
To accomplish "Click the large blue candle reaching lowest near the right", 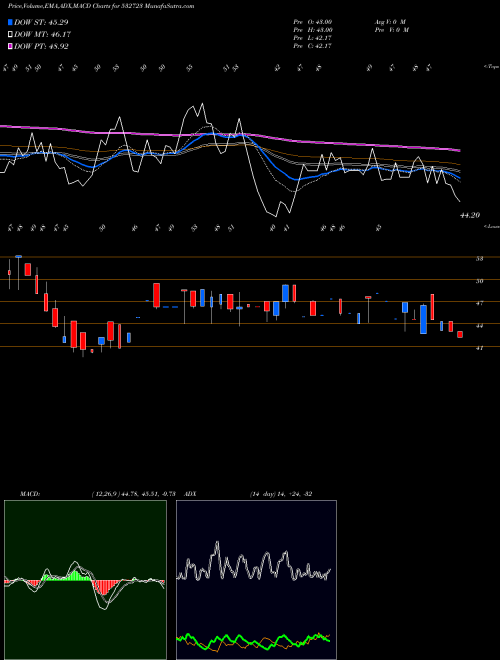I will [423, 319].
